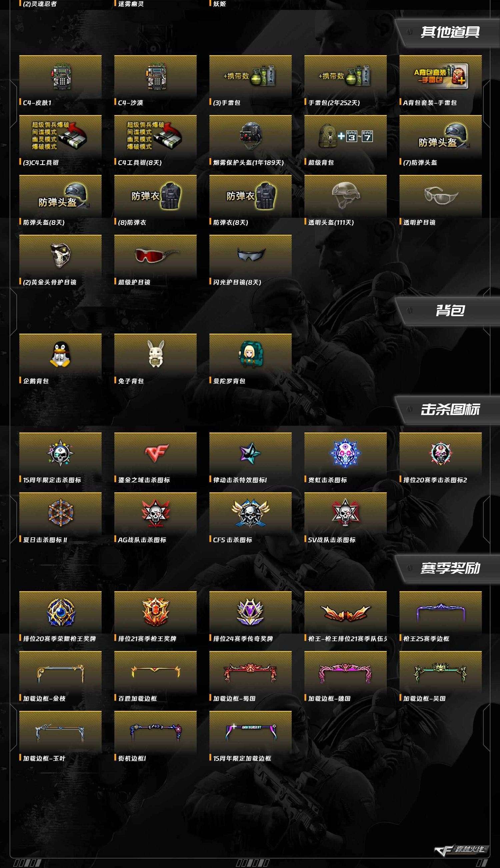Select the 15周年限定击杀图标
This screenshot has height=868, width=500.
pyautogui.click(x=60, y=453)
